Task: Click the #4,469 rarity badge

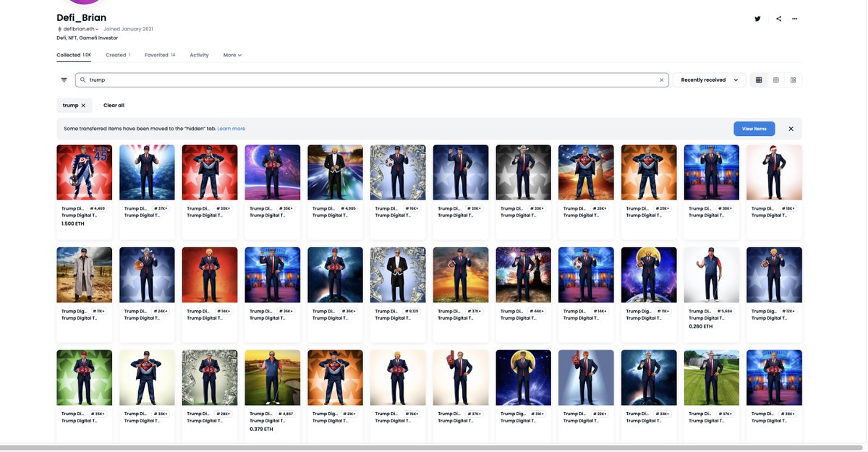Action: [x=98, y=208]
